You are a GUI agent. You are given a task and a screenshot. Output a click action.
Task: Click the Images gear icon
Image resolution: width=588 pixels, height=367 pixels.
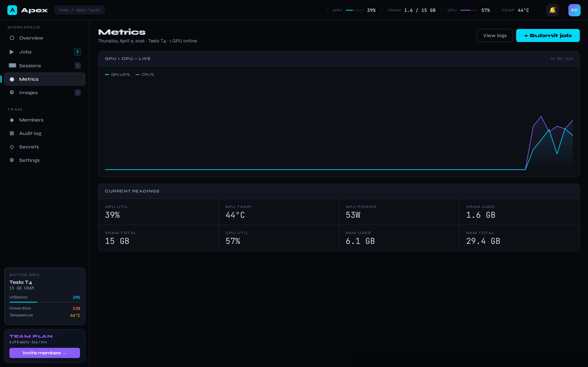[12, 92]
